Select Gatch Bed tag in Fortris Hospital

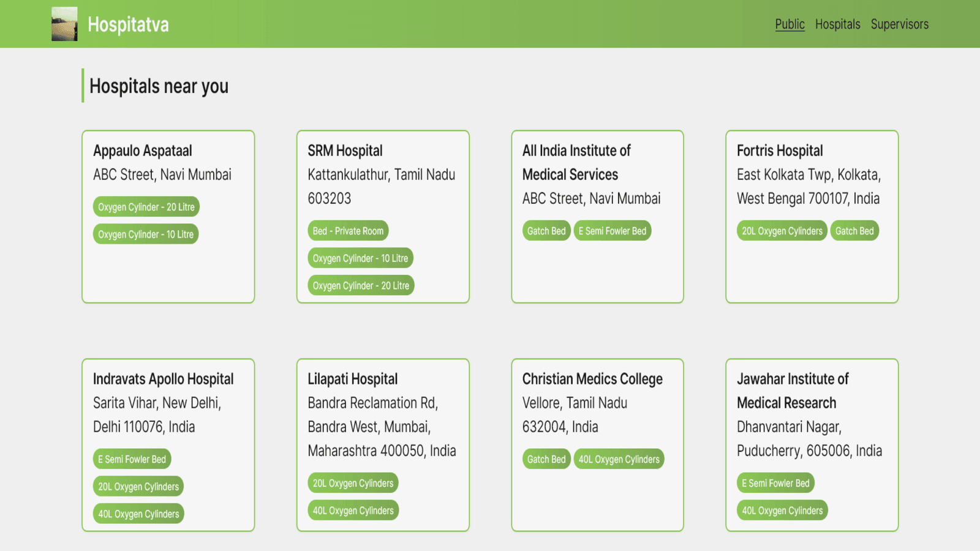tap(854, 231)
